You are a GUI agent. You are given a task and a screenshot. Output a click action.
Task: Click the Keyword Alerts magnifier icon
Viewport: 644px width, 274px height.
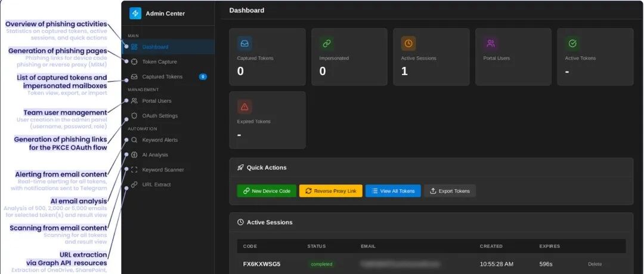(134, 140)
